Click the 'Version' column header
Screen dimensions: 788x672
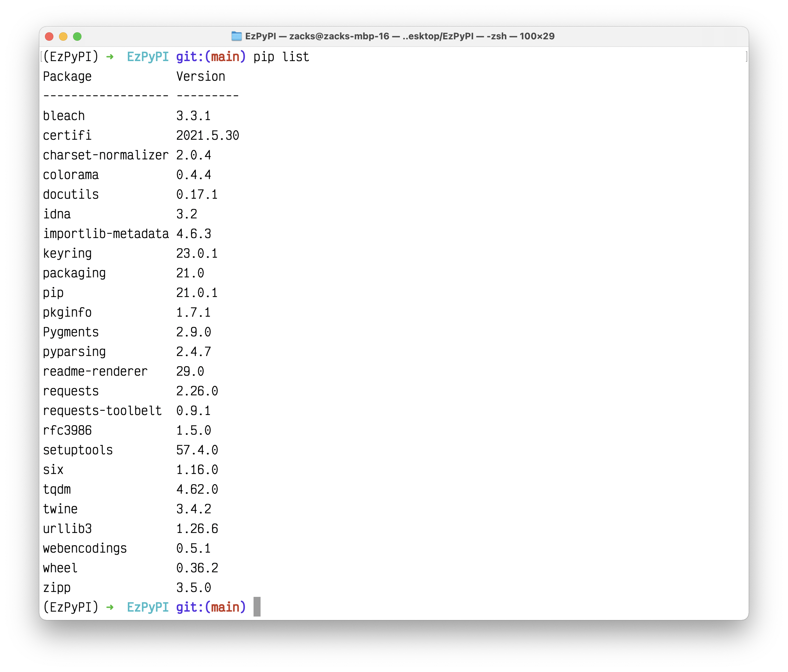pos(201,77)
